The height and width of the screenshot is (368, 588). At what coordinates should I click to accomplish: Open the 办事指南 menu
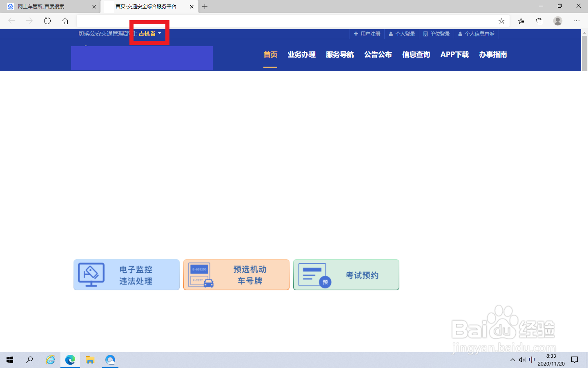pyautogui.click(x=493, y=54)
